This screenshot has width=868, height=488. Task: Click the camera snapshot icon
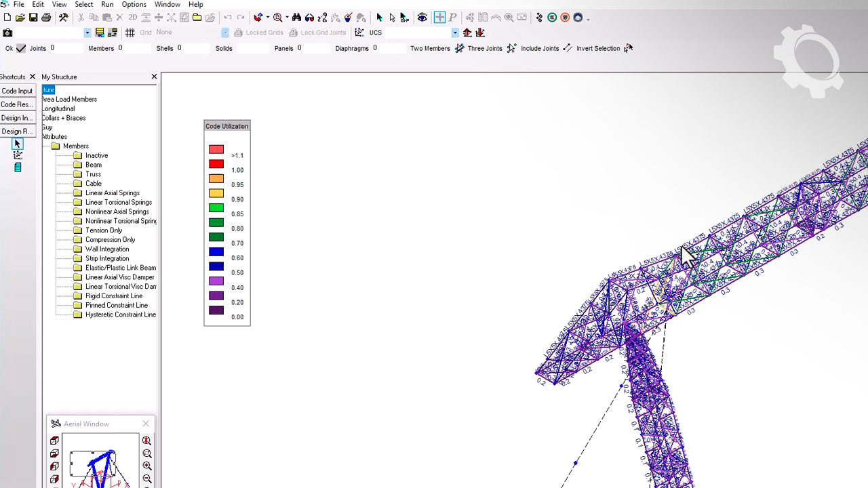(x=7, y=33)
